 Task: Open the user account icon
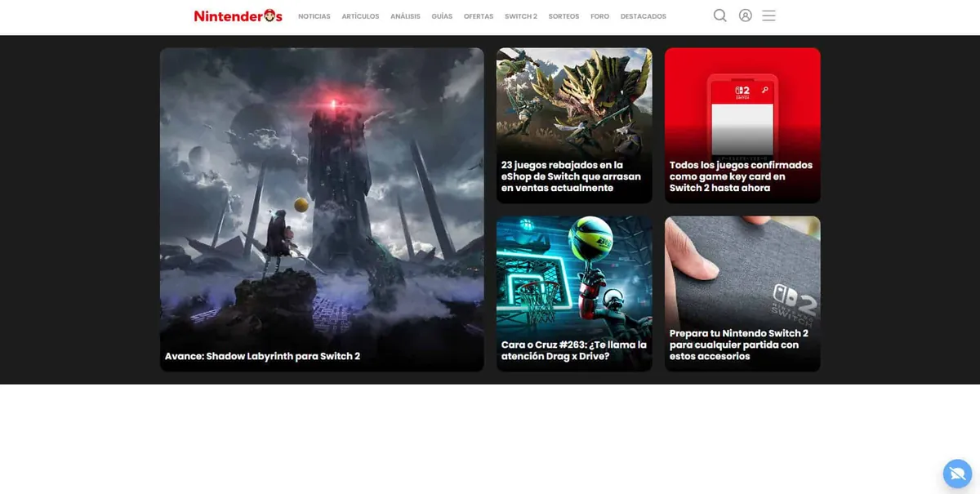tap(745, 16)
